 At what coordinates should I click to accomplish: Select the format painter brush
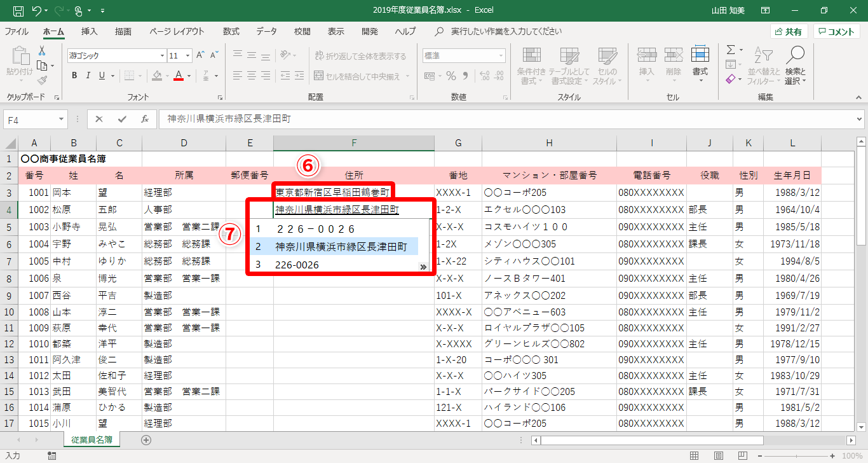[42, 80]
